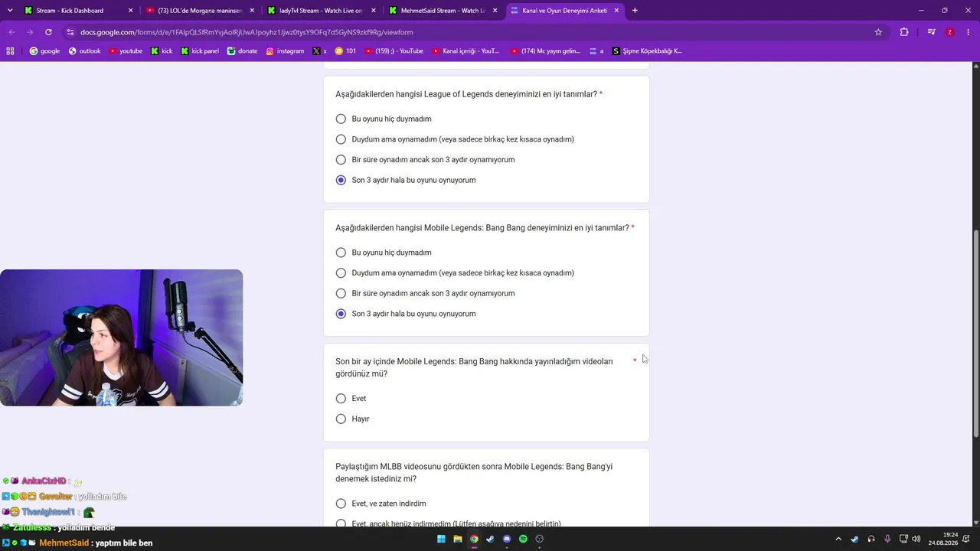
Task: Switch to ladyTvl Stream tab
Action: click(319, 11)
